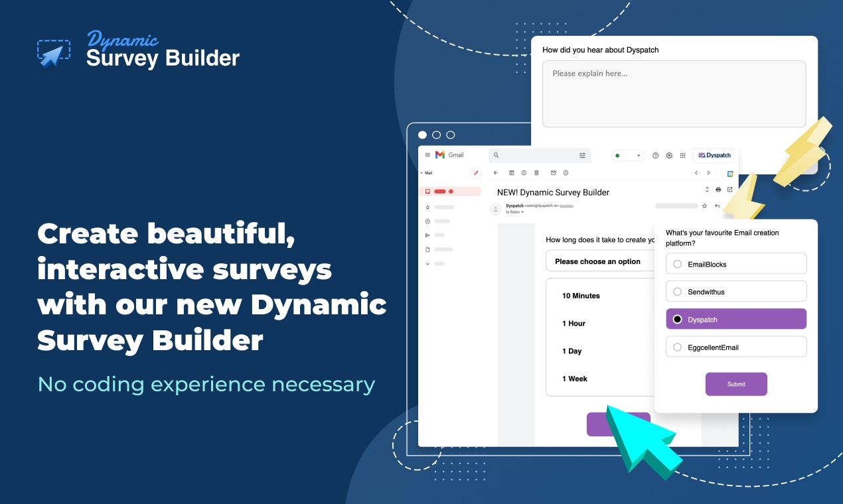Click the Dynamic Survey Builder logo
This screenshot has height=504, width=843.
(138, 49)
